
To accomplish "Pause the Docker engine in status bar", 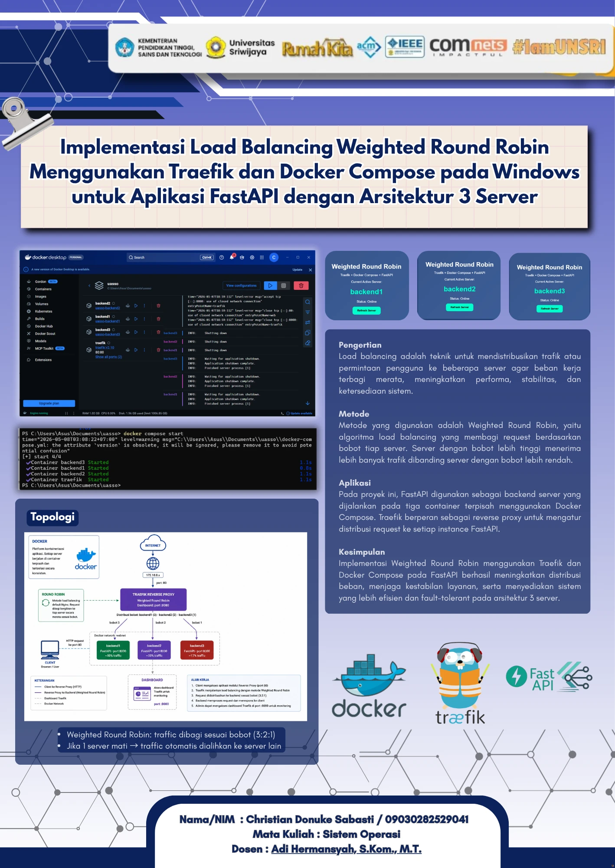I will (66, 413).
